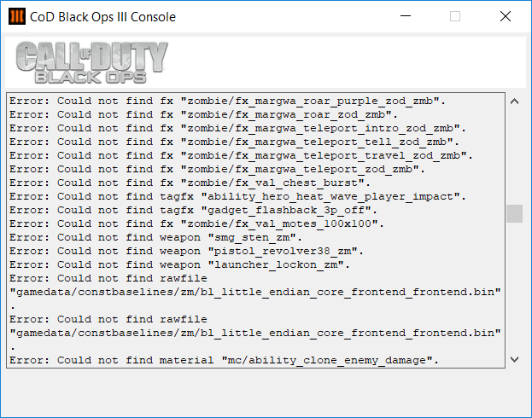Viewport: 532px width, 418px height.
Task: Click the maximize window button
Action: pyautogui.click(x=455, y=17)
